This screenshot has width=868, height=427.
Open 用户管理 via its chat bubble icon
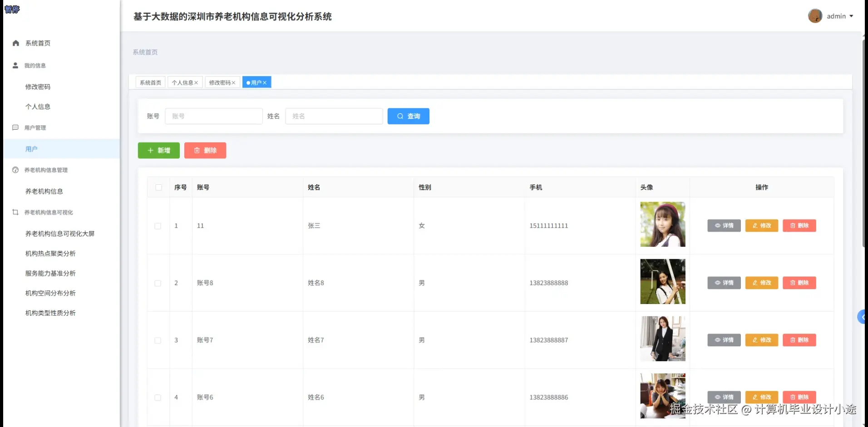pyautogui.click(x=15, y=128)
